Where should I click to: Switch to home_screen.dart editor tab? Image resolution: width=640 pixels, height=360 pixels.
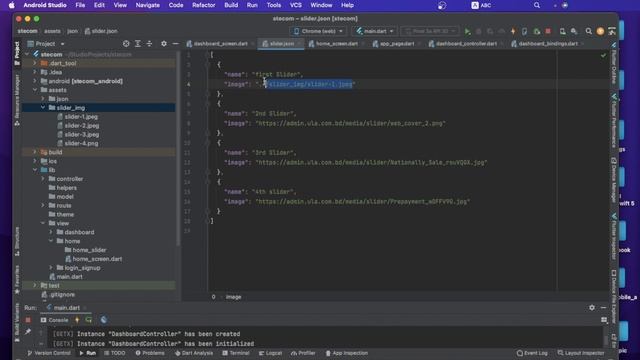pos(336,44)
